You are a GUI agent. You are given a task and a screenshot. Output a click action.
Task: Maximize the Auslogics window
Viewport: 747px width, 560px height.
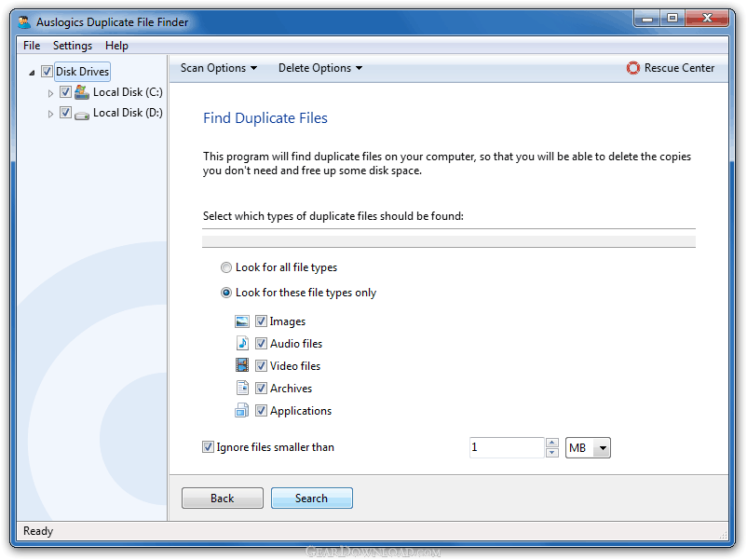click(672, 19)
